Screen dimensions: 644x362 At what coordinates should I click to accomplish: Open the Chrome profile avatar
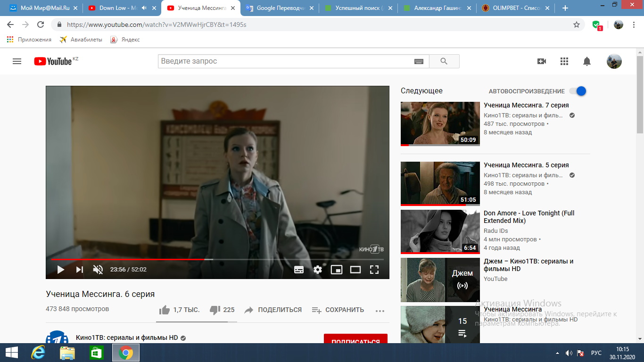pyautogui.click(x=619, y=25)
